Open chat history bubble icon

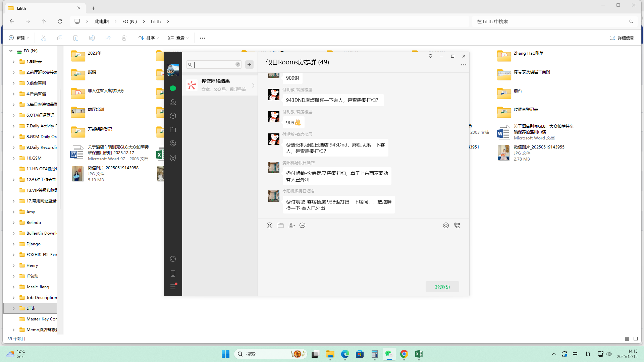click(x=302, y=226)
